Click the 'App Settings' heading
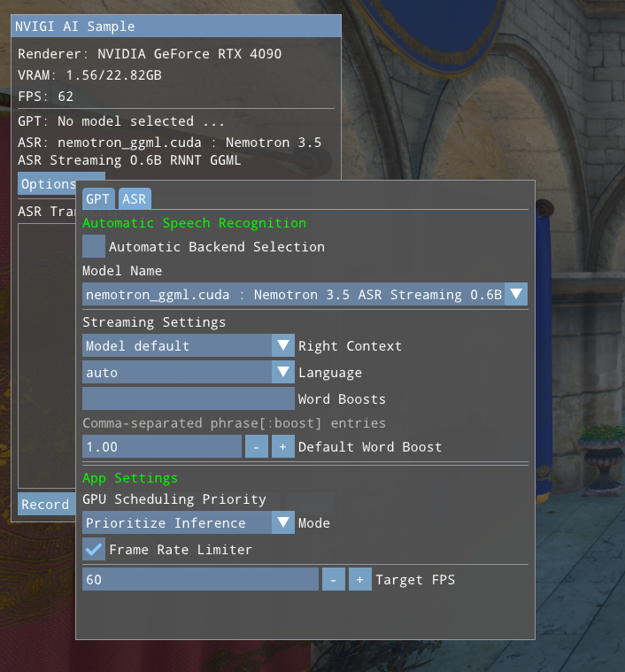 pyautogui.click(x=130, y=478)
